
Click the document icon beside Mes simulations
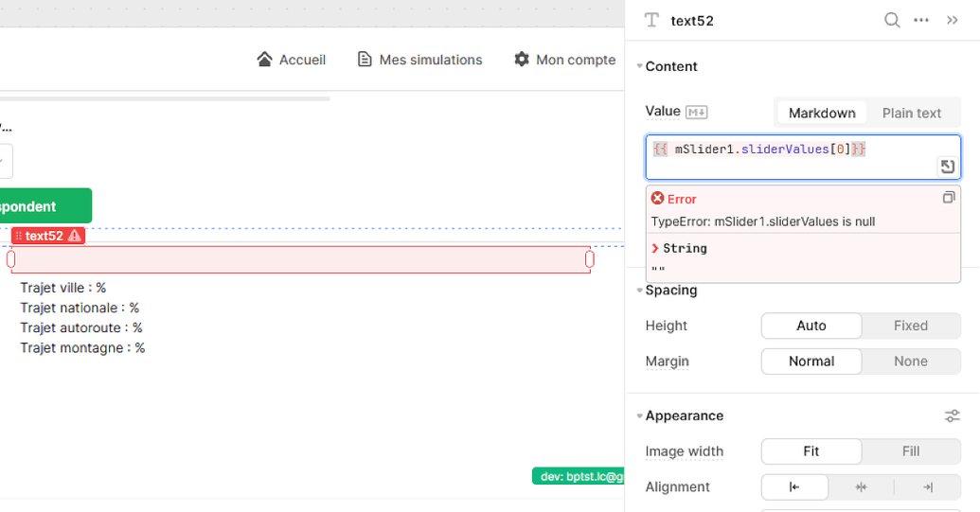(x=365, y=60)
